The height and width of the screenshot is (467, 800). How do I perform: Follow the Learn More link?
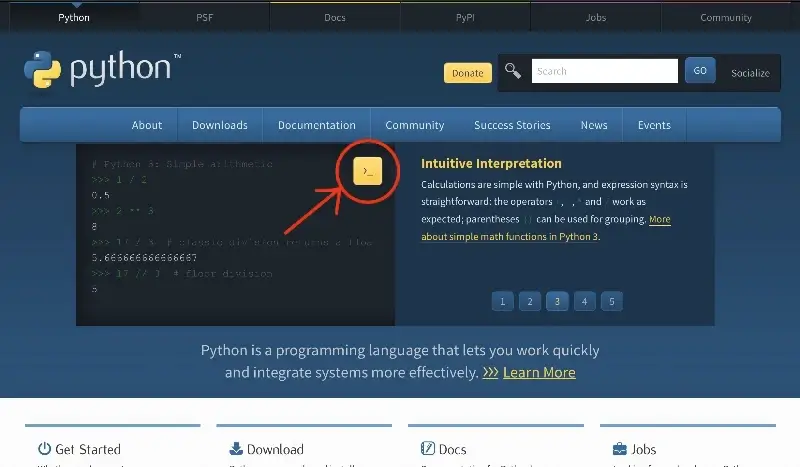point(539,373)
